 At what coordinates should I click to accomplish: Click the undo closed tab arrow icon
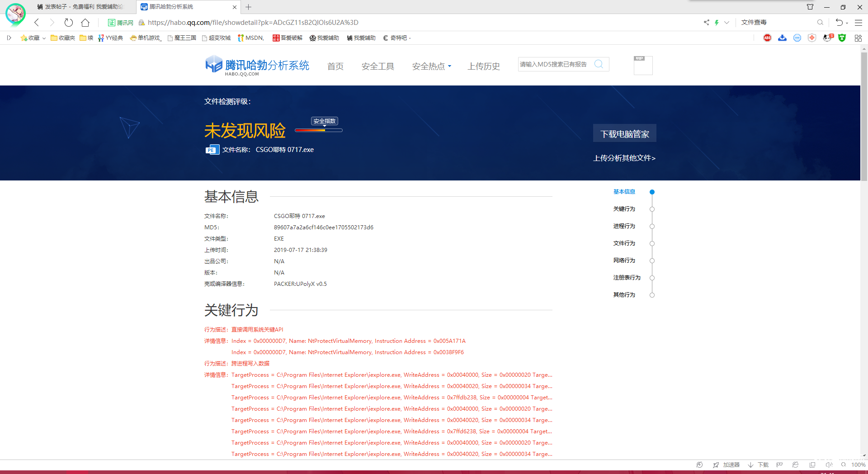839,22
